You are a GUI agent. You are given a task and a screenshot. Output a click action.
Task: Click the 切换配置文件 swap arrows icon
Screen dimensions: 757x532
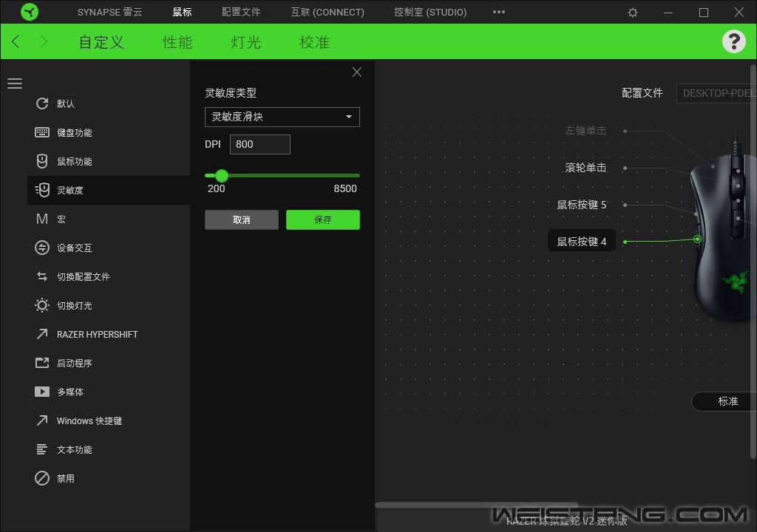[42, 276]
